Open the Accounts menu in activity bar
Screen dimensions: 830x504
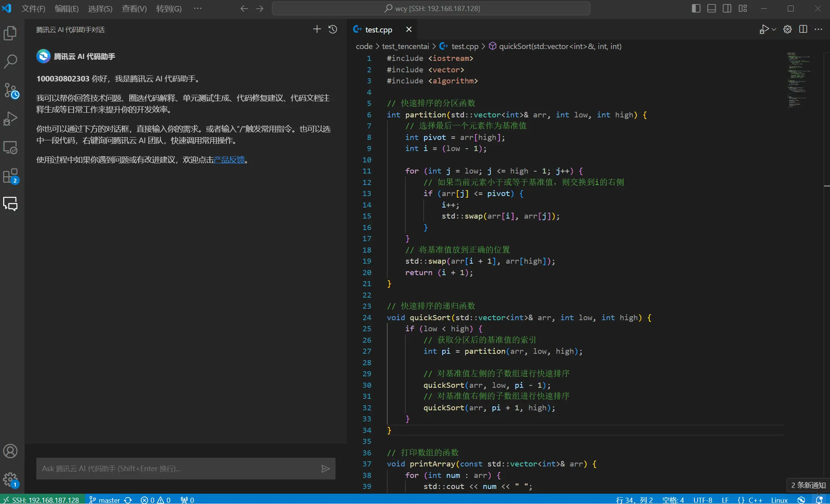(10, 451)
